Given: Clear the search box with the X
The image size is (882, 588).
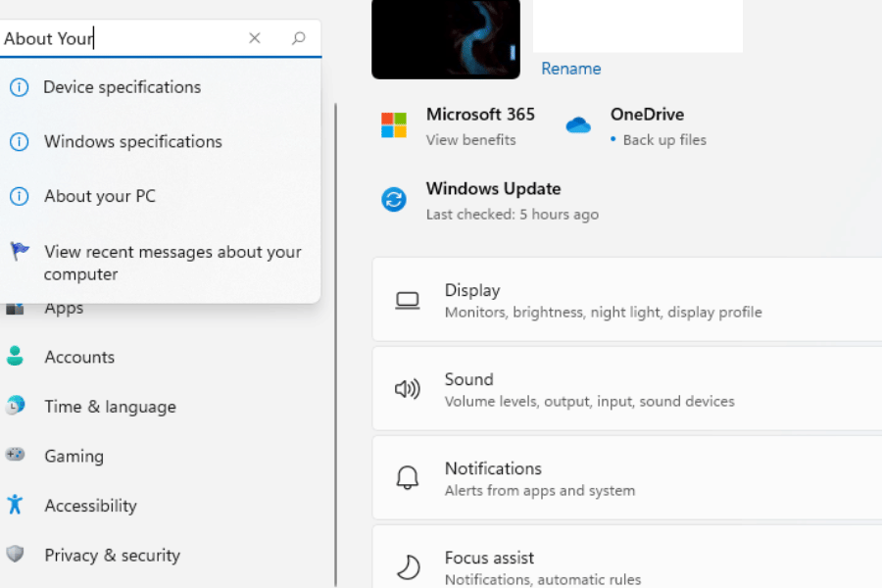Looking at the screenshot, I should [254, 37].
